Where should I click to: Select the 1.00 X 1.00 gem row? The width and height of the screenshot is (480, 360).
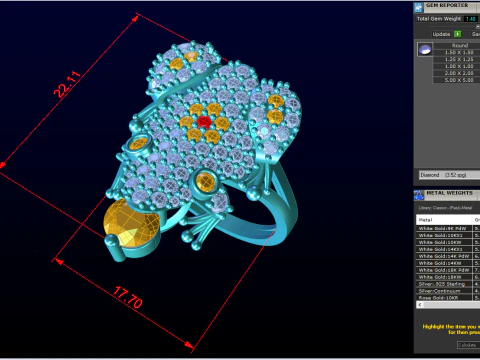pos(456,66)
